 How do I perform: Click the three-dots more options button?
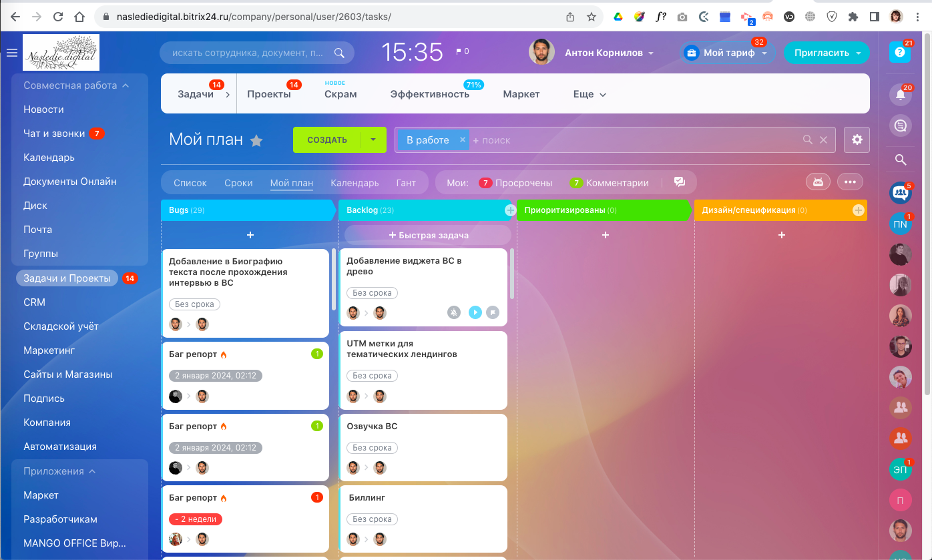point(850,182)
